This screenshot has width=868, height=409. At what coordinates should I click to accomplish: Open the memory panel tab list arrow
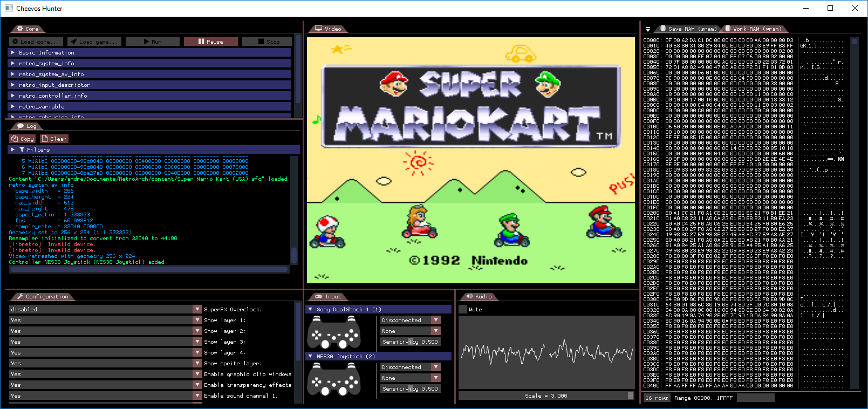point(648,29)
